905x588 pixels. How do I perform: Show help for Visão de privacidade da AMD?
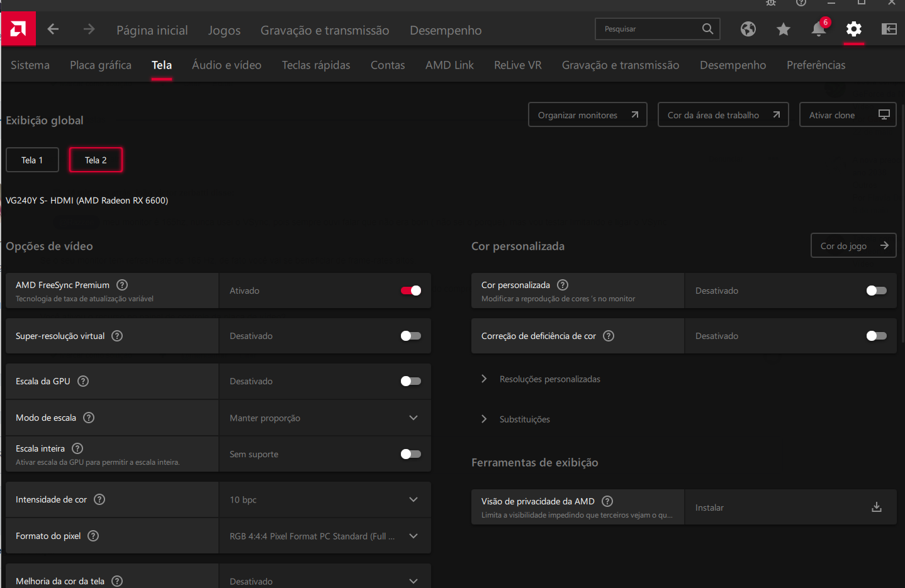[607, 501]
